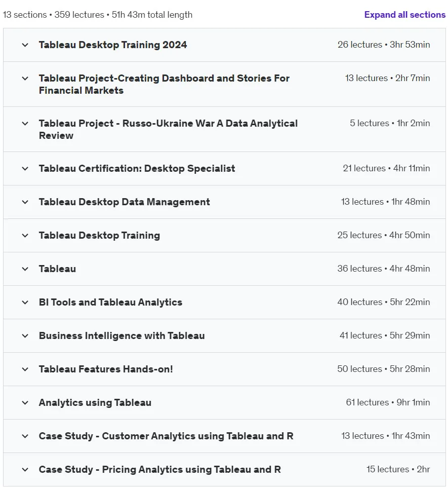
Task: Expand chevron for Analytics using Tableau
Action: click(x=25, y=403)
